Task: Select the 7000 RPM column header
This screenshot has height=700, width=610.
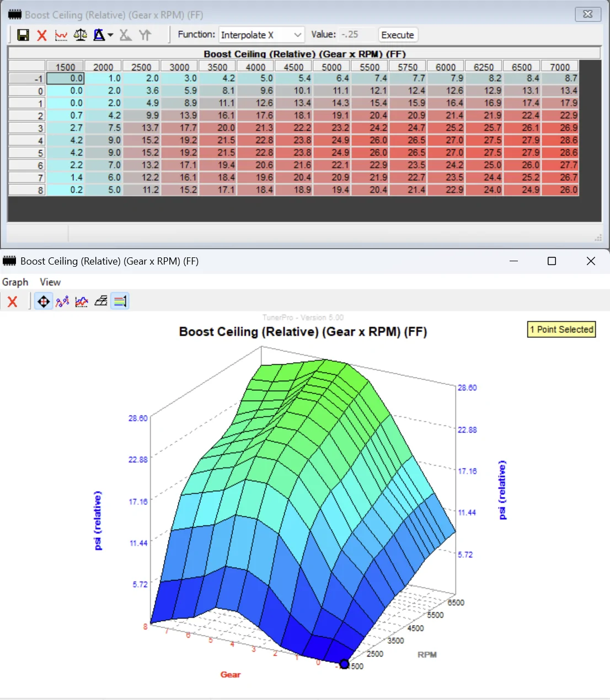Action: (560, 67)
